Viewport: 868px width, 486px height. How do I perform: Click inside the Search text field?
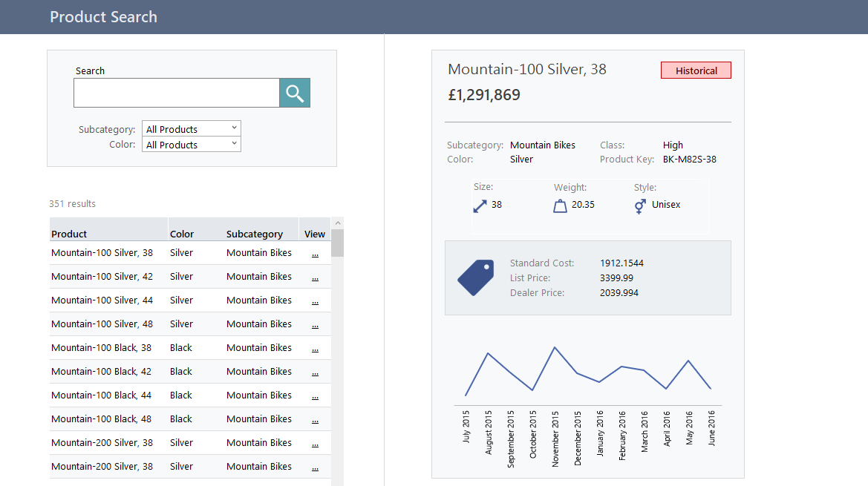pyautogui.click(x=176, y=92)
